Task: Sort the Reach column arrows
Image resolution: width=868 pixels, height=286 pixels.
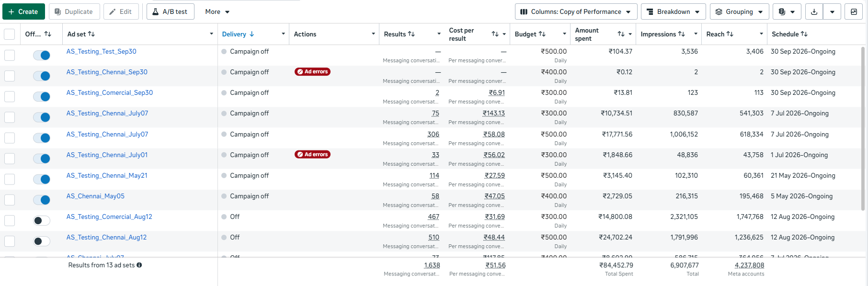Action: click(x=730, y=34)
